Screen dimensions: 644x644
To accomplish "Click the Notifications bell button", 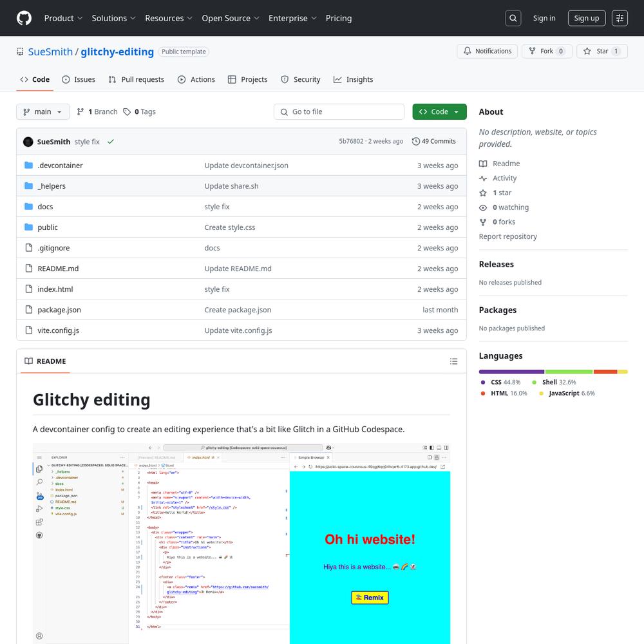I will (487, 51).
